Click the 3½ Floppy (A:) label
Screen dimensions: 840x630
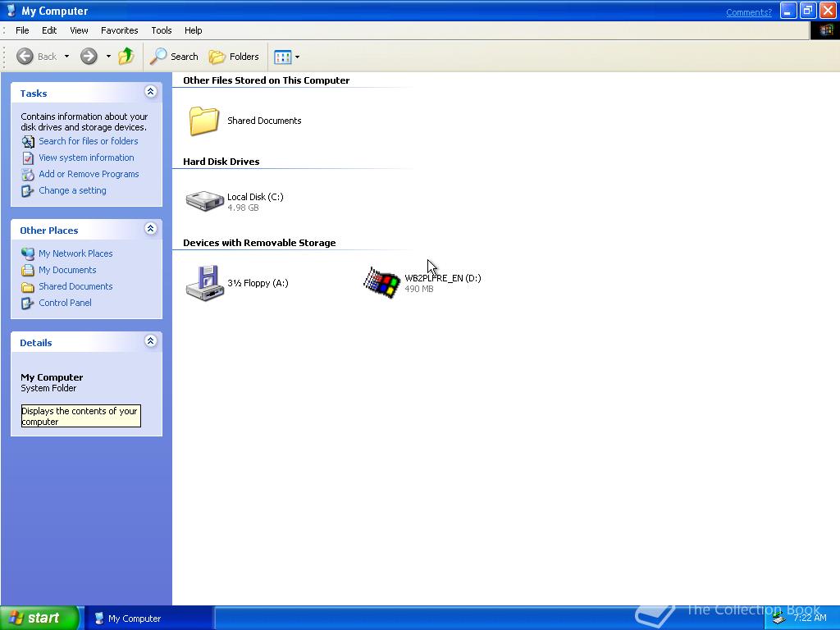click(258, 283)
